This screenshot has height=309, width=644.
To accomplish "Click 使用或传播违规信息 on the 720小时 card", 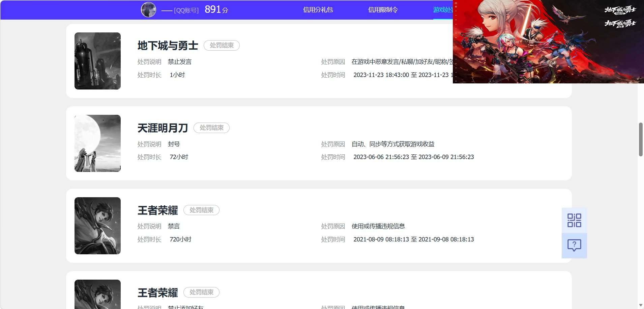I will point(378,226).
